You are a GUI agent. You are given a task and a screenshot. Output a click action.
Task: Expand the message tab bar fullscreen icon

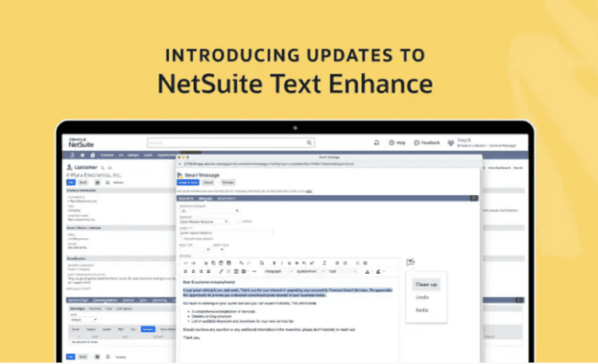473,198
